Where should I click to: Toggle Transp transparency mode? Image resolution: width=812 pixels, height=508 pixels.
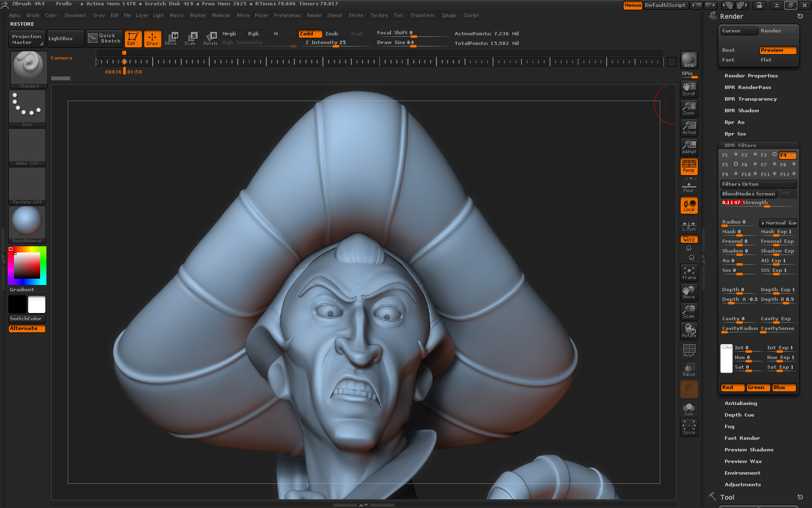click(x=689, y=370)
